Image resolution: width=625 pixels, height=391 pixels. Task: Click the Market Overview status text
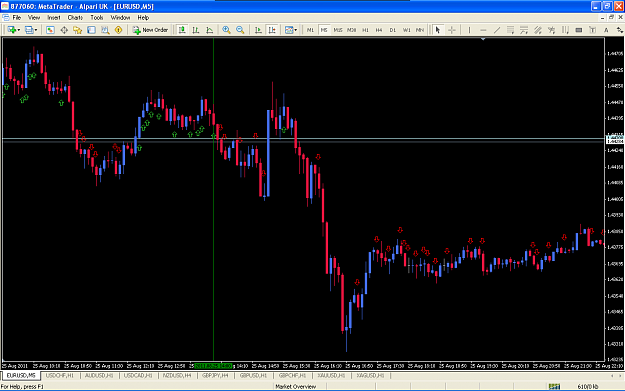296,387
